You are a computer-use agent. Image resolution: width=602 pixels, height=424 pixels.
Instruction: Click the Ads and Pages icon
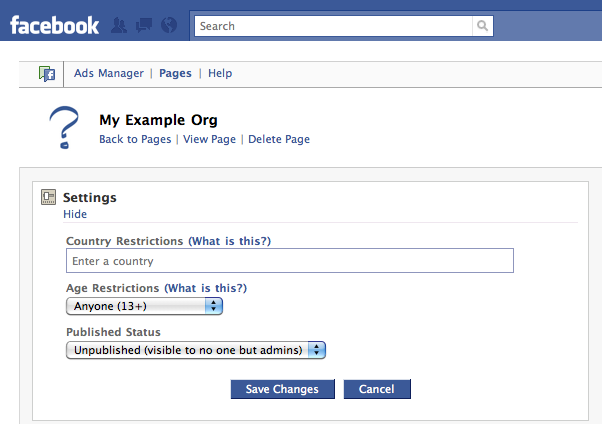47,74
